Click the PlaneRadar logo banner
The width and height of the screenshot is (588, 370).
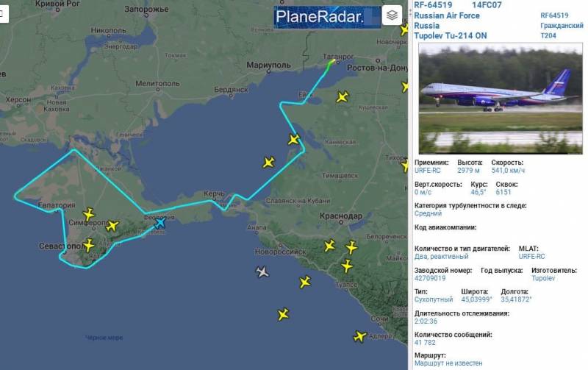[x=327, y=17]
